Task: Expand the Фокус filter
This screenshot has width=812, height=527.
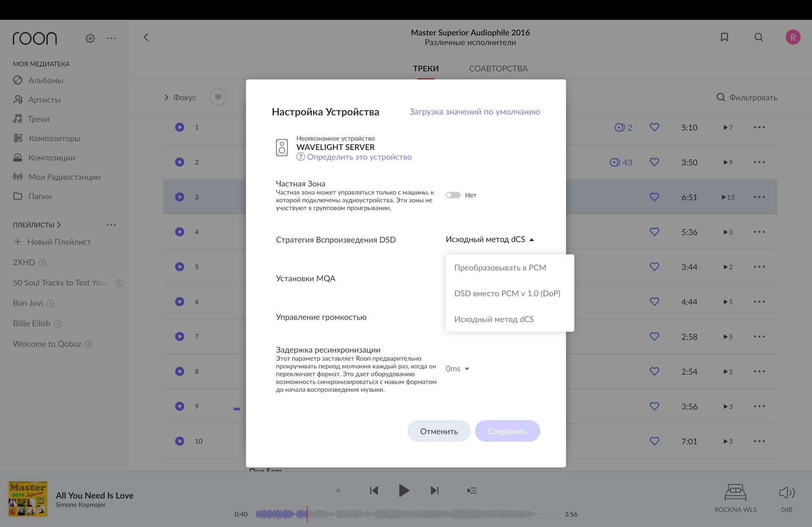Action: [x=180, y=98]
